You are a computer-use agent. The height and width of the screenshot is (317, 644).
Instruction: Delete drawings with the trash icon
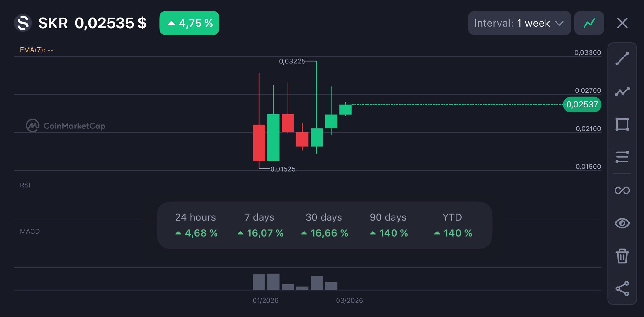pos(622,256)
